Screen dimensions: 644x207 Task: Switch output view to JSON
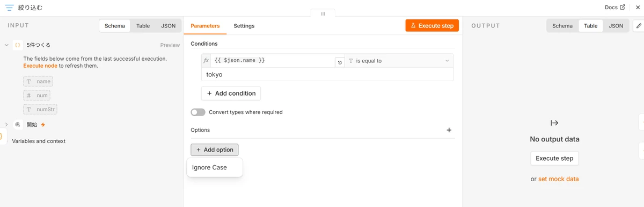click(616, 26)
